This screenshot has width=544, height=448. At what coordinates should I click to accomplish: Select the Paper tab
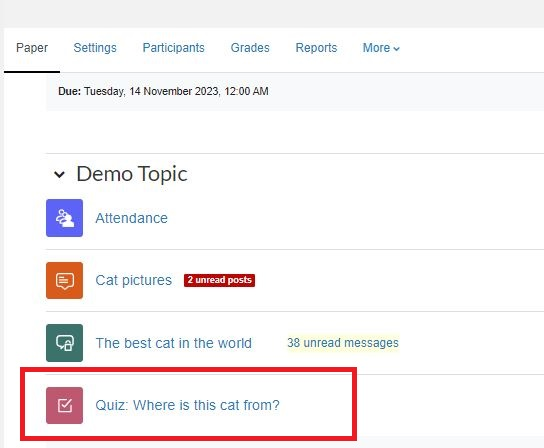[32, 48]
